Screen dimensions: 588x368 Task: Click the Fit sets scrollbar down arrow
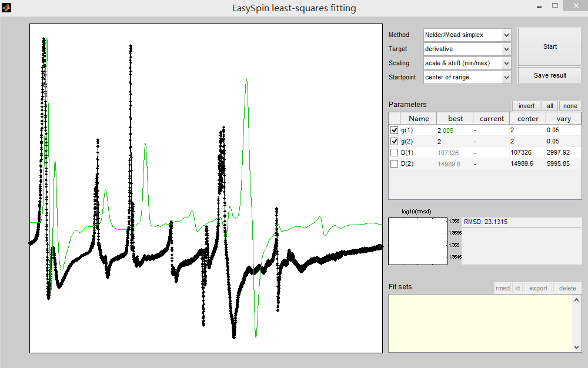(577, 347)
